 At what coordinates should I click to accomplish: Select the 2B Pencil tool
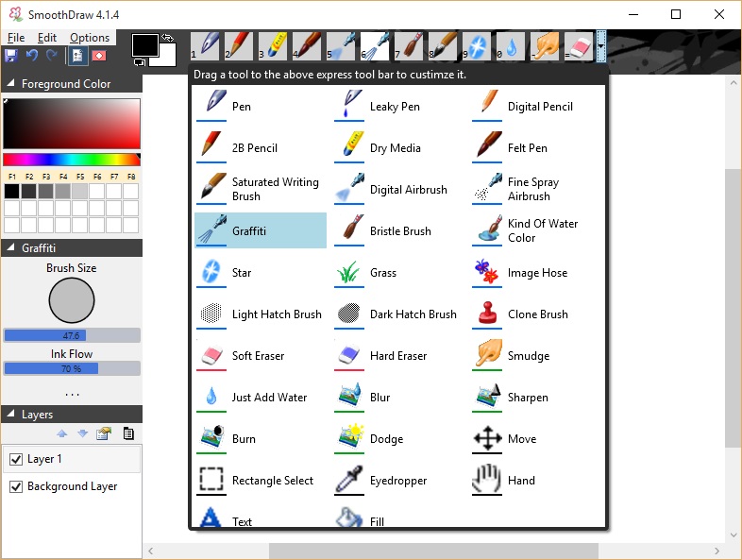pyautogui.click(x=261, y=147)
